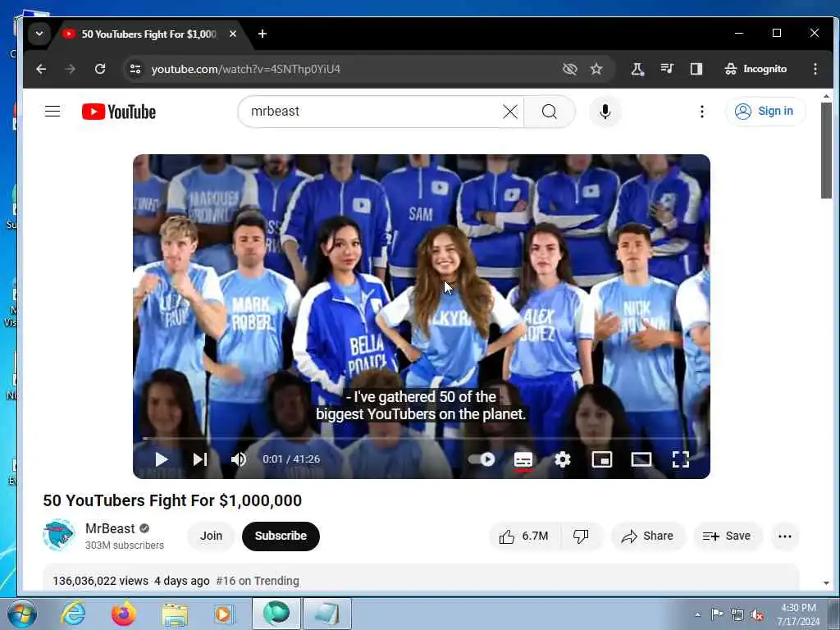Viewport: 840px width, 630px height.
Task: Launch Internet Explorer from taskbar
Action: tap(73, 614)
